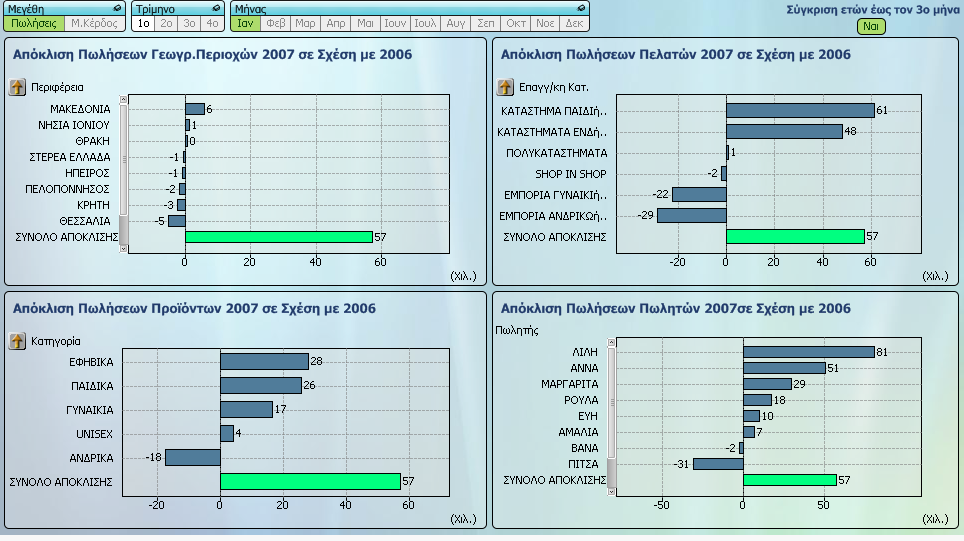
Task: Click the ΠΙΤΣΑ negative bar valued -31
Action: tap(718, 464)
